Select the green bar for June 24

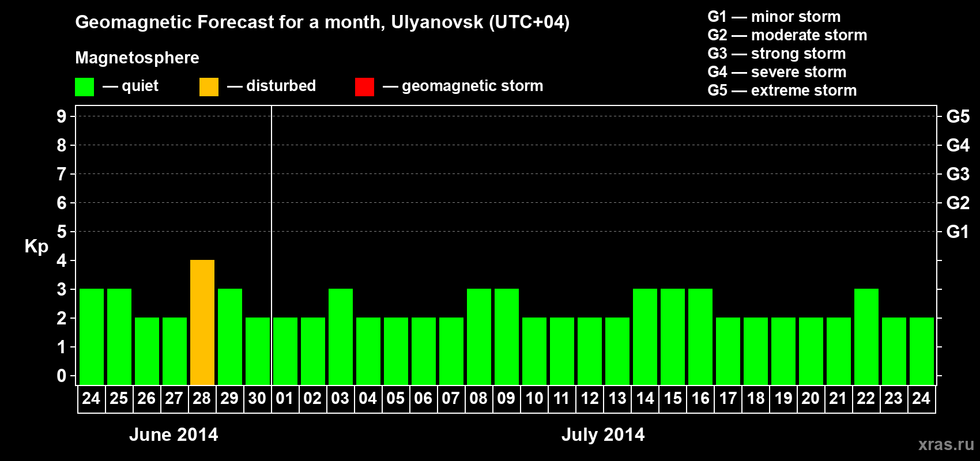(92, 337)
